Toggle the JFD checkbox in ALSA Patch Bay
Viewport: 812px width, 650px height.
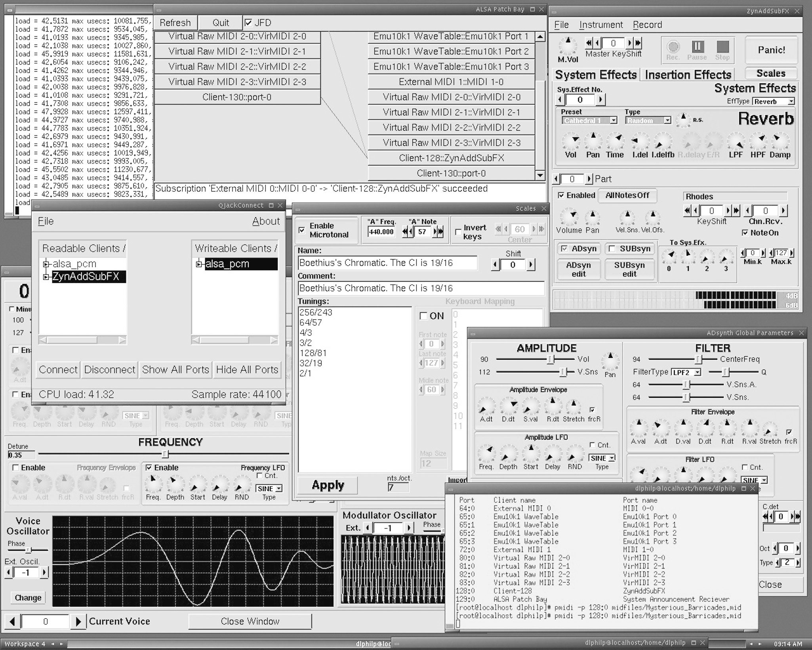pyautogui.click(x=248, y=23)
